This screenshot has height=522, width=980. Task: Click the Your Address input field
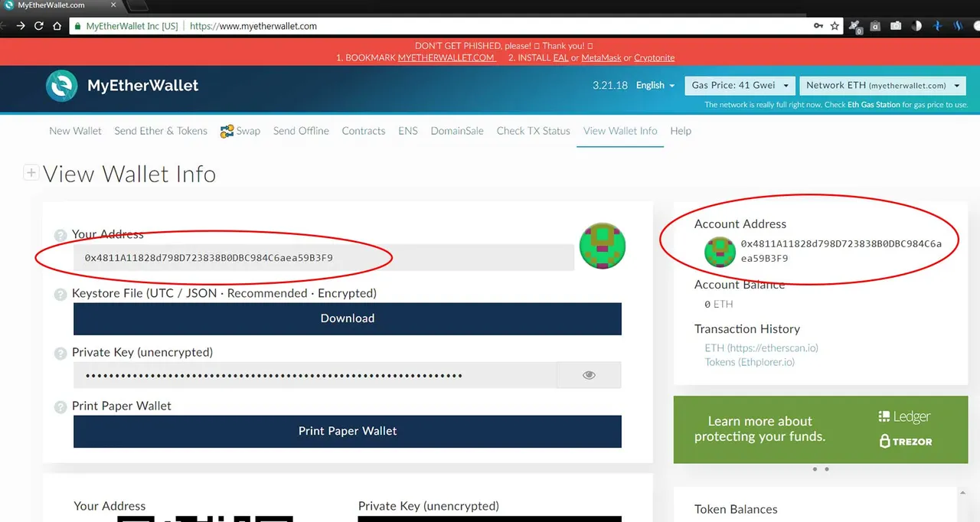(324, 258)
